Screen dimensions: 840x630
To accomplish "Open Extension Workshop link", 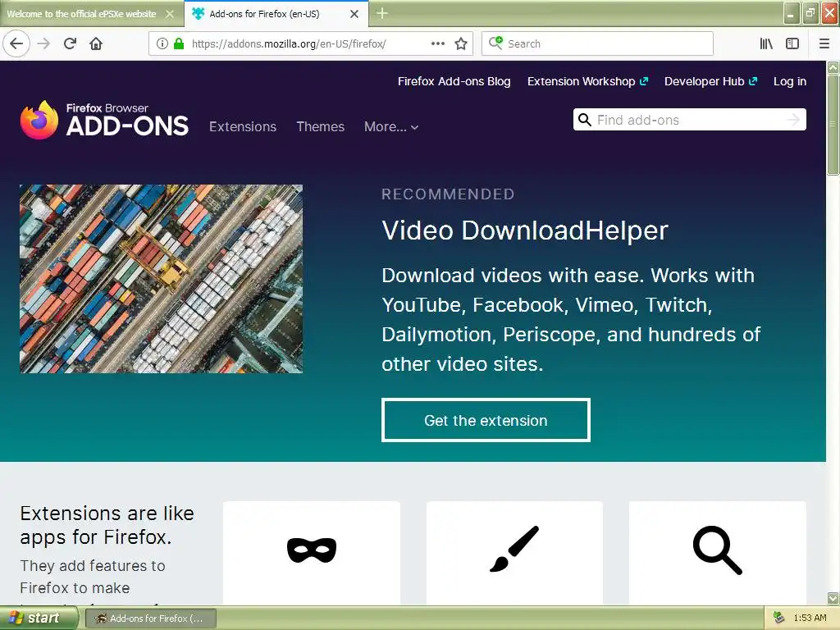I will [587, 81].
